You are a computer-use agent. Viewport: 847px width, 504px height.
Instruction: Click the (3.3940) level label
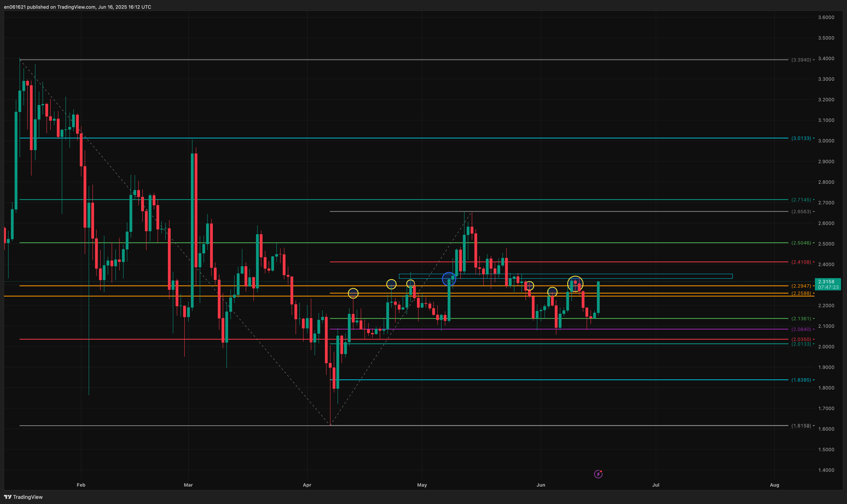click(x=801, y=60)
